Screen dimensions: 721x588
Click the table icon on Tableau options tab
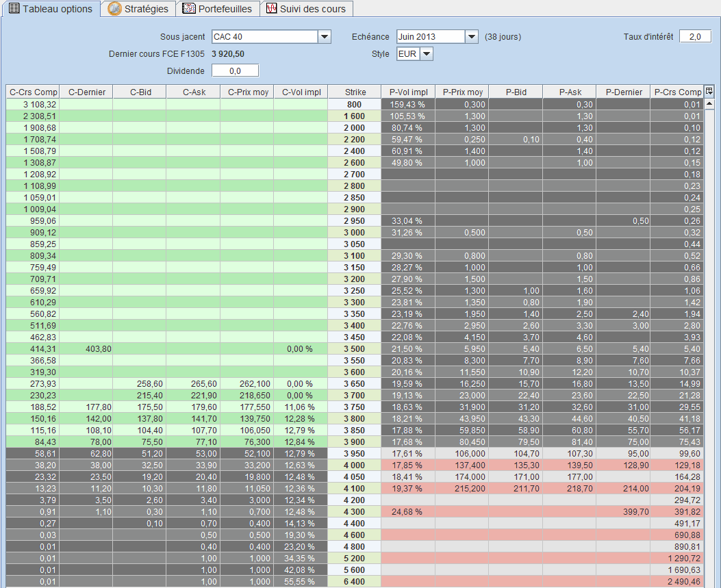coord(16,9)
